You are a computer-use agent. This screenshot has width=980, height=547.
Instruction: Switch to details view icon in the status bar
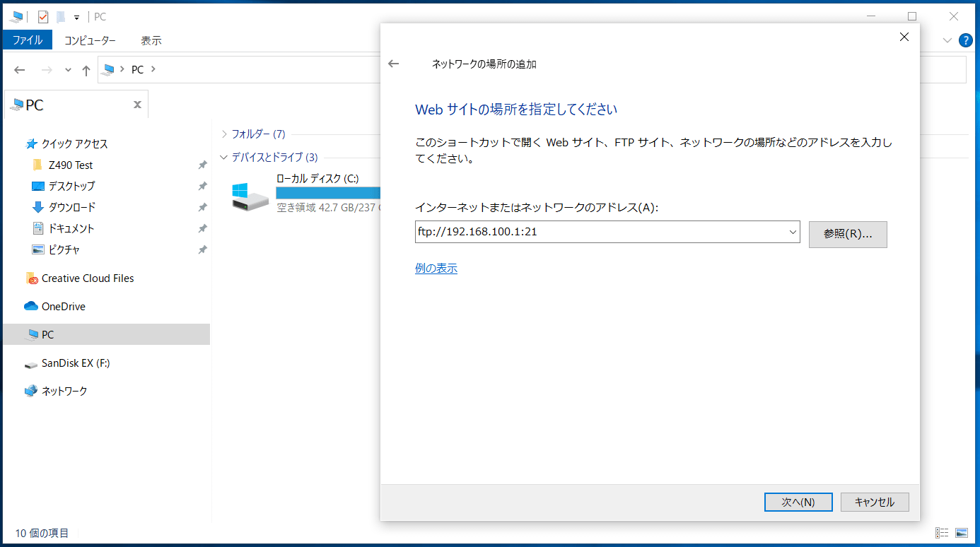click(x=942, y=533)
